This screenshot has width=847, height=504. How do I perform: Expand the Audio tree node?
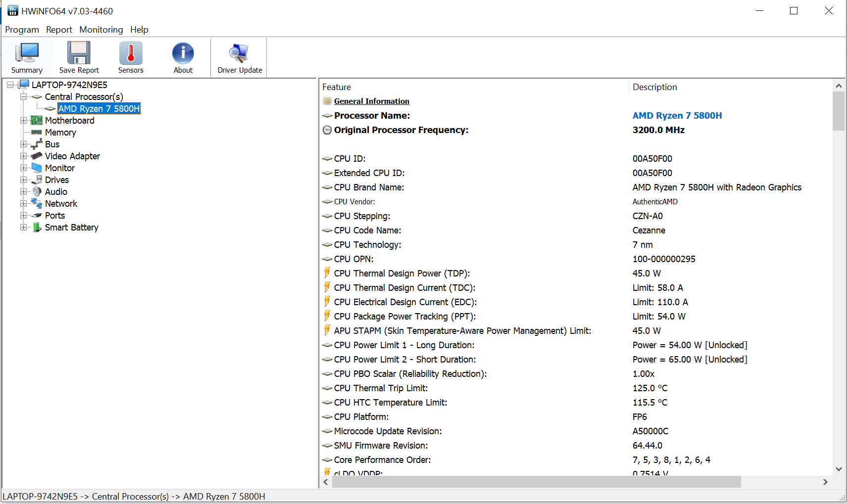(x=23, y=192)
